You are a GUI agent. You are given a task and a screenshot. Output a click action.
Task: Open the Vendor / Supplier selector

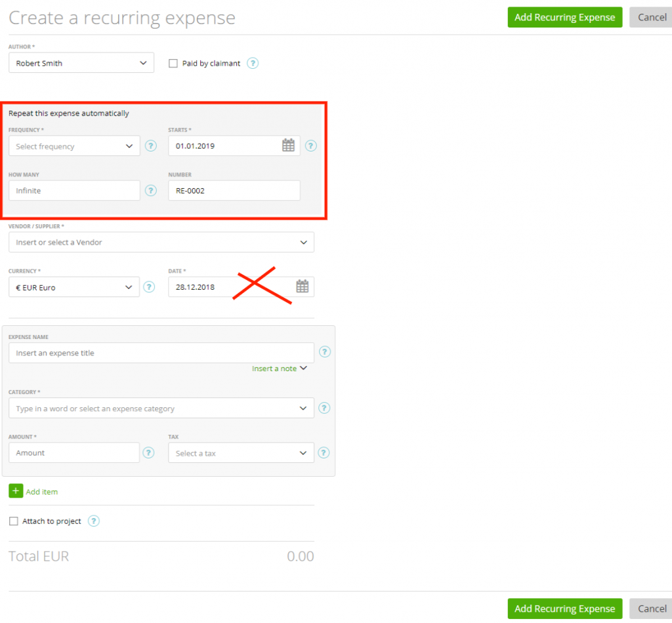point(161,242)
